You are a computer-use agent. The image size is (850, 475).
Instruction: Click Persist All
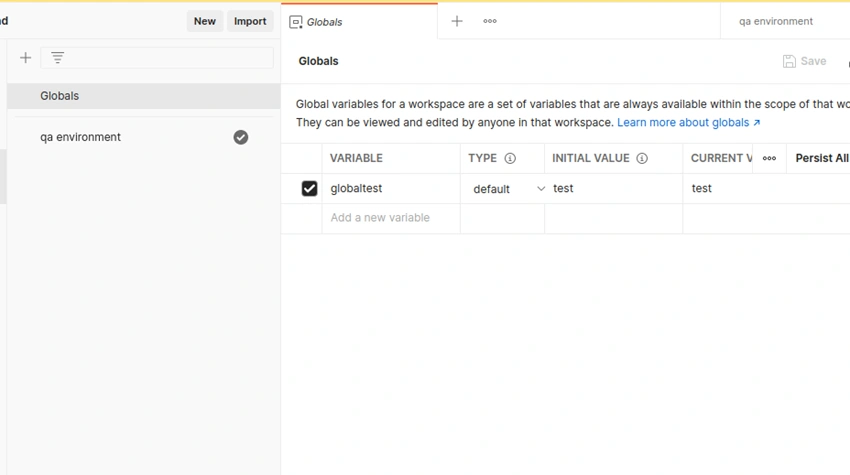click(x=822, y=158)
